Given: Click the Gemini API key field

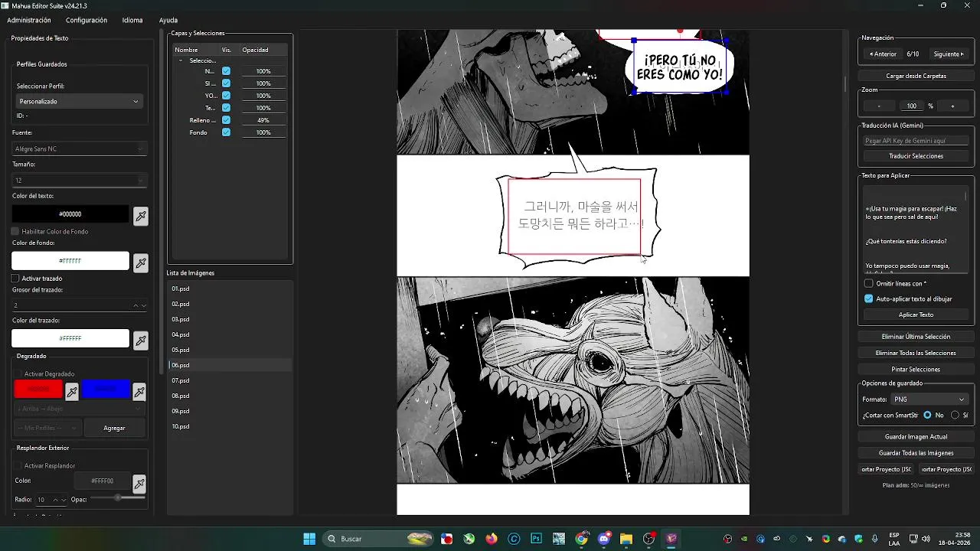Looking at the screenshot, I should [916, 141].
